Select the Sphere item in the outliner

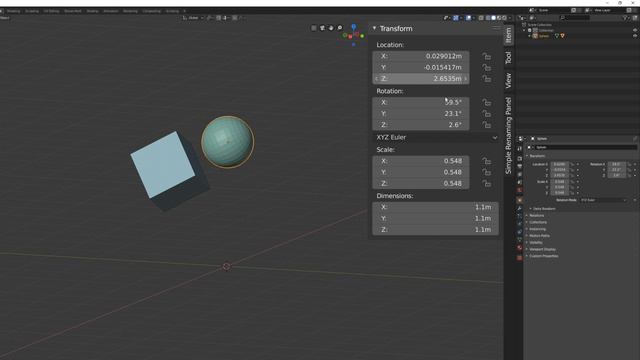544,36
